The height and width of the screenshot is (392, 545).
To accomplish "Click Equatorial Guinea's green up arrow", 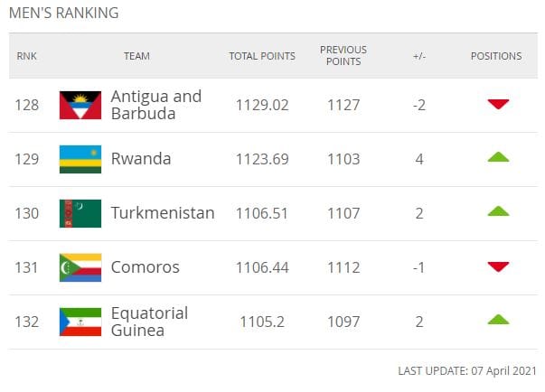I will click(498, 320).
